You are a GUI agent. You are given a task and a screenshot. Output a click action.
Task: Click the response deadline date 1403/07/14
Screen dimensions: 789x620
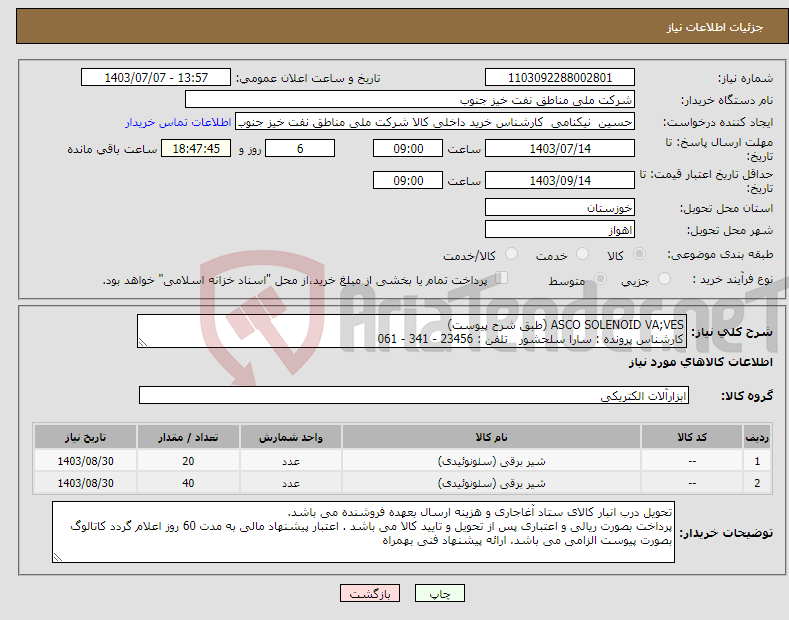point(560,148)
